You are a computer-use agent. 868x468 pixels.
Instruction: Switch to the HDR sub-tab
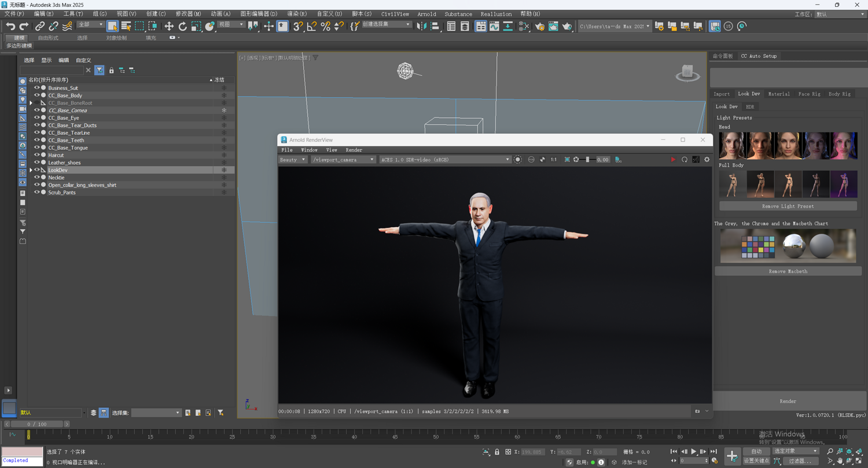[750, 106]
